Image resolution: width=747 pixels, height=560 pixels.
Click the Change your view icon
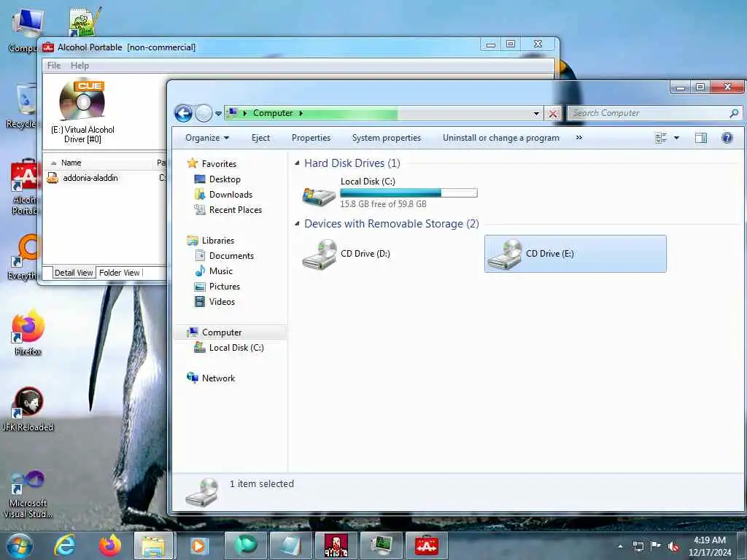[661, 138]
